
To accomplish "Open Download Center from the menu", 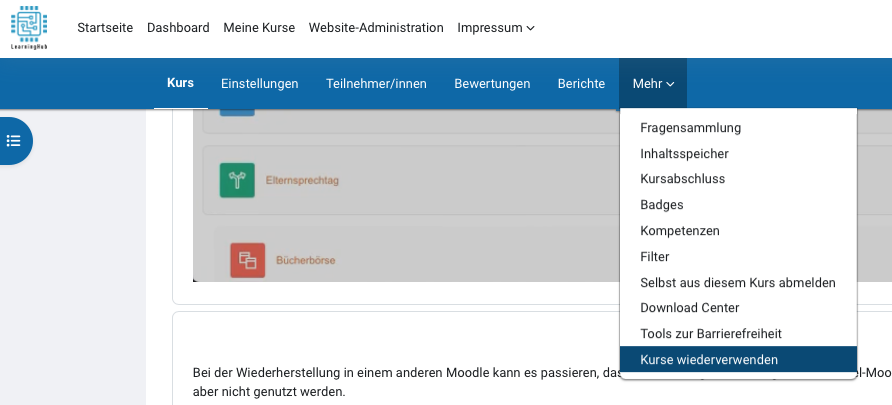I will pos(689,308).
